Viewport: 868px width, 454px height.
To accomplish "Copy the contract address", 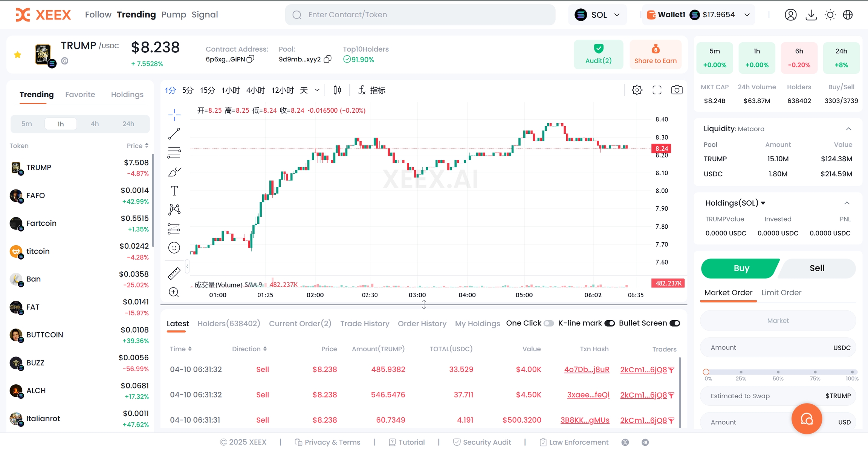I will [x=251, y=59].
